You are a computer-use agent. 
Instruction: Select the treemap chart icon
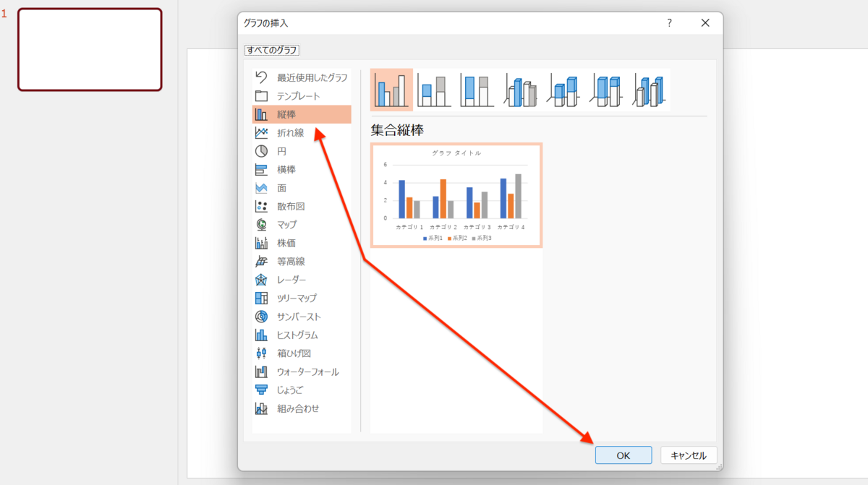pyautogui.click(x=262, y=298)
